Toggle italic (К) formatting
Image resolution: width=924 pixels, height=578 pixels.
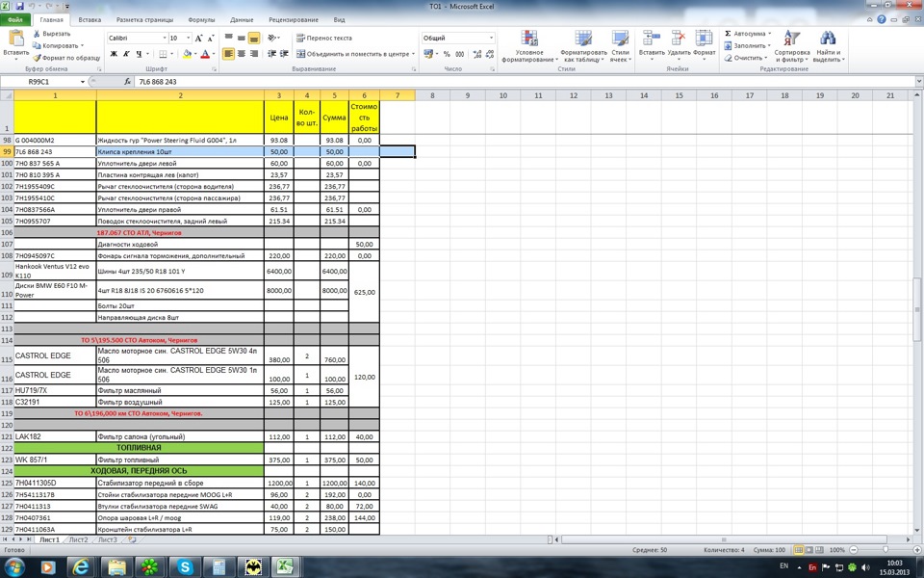point(126,54)
